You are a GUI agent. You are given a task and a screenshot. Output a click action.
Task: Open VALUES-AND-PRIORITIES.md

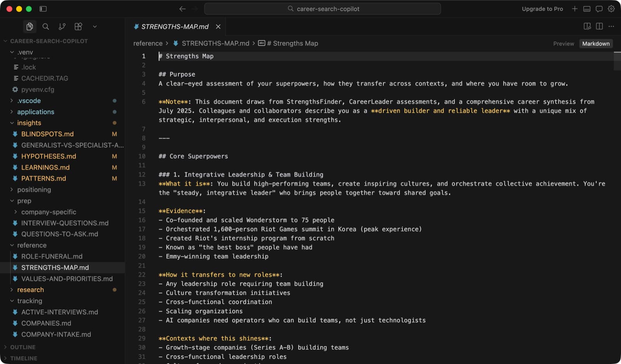pos(67,279)
